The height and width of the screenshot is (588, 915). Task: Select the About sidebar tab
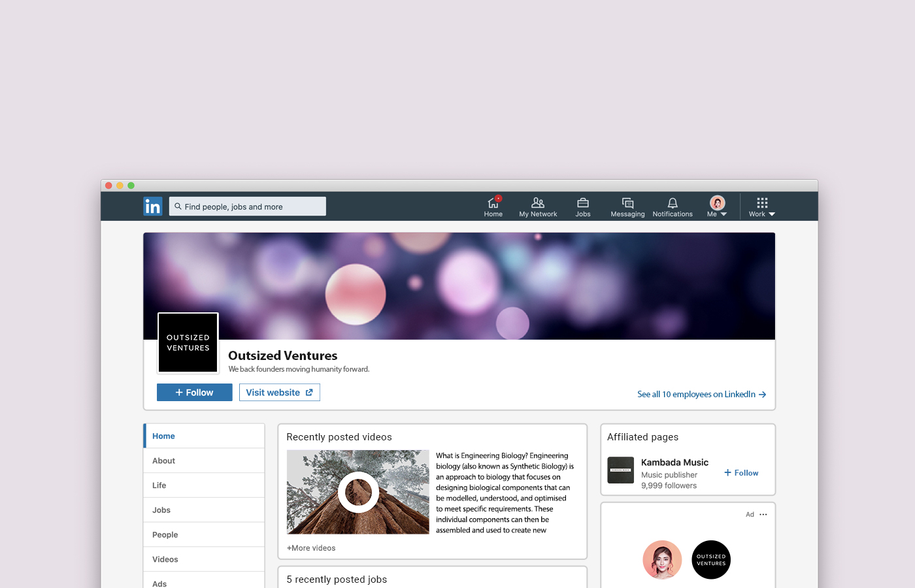click(204, 461)
